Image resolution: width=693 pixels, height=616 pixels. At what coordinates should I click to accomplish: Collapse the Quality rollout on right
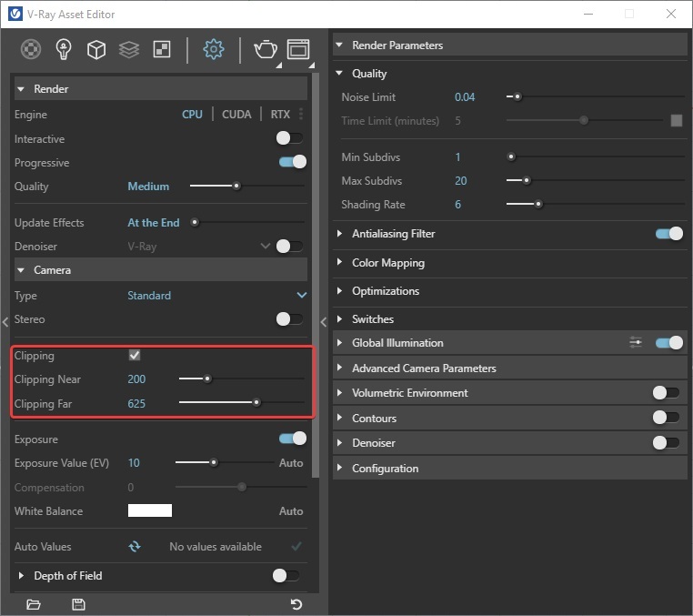339,73
